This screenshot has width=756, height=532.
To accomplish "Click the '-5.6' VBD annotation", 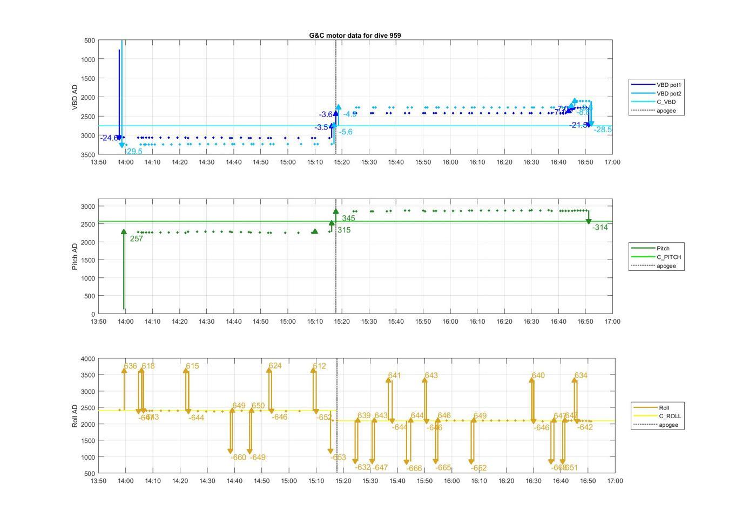I will click(x=346, y=132).
